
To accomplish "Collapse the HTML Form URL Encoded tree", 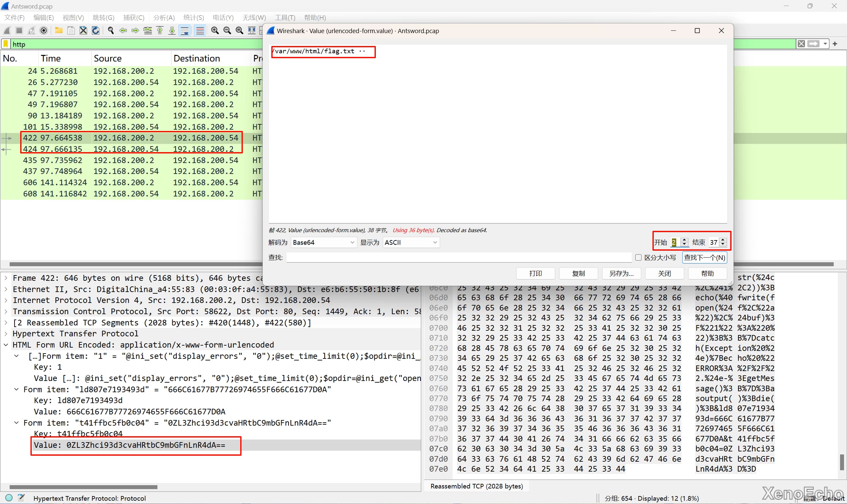I will click(6, 345).
